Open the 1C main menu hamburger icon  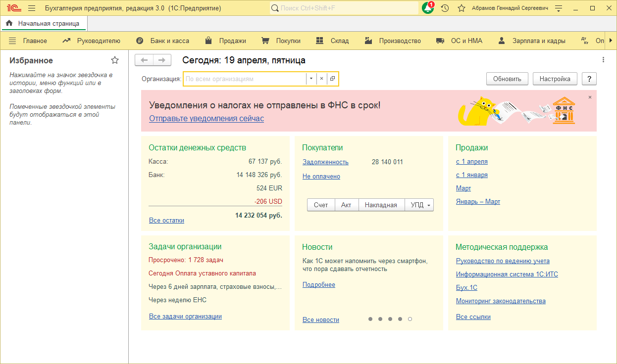(32, 8)
